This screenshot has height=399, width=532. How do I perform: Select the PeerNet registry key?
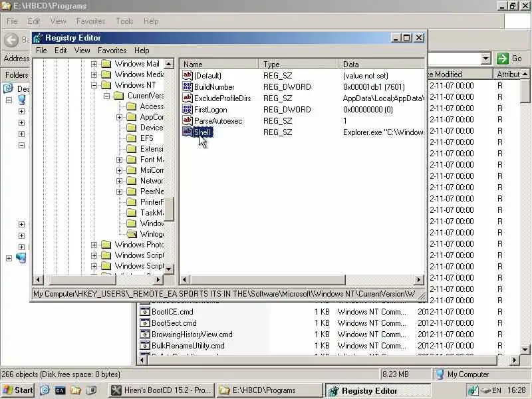[152, 192]
